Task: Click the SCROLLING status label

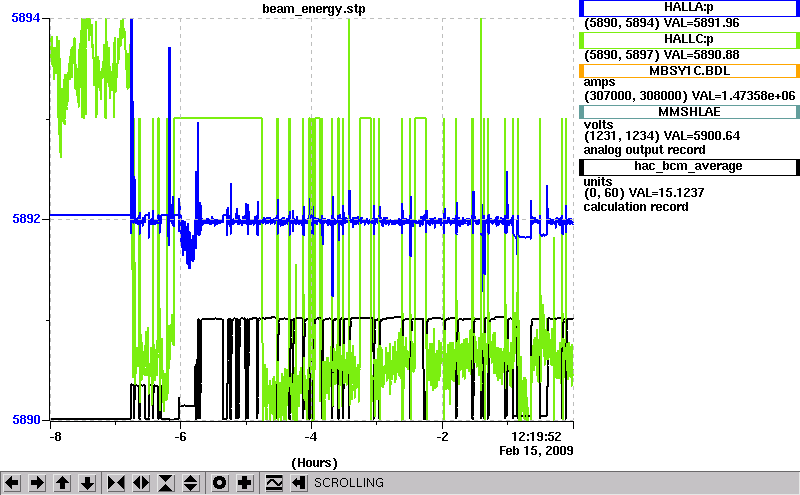Action: click(349, 483)
